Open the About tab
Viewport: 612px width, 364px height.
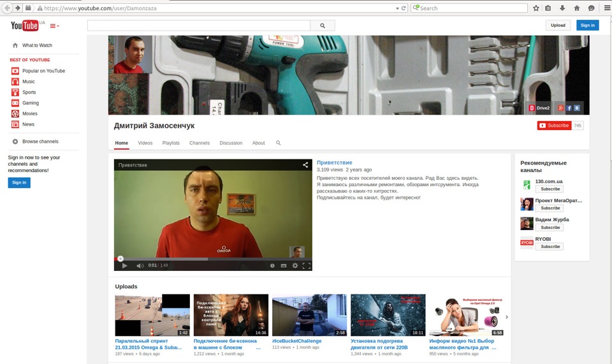point(258,143)
